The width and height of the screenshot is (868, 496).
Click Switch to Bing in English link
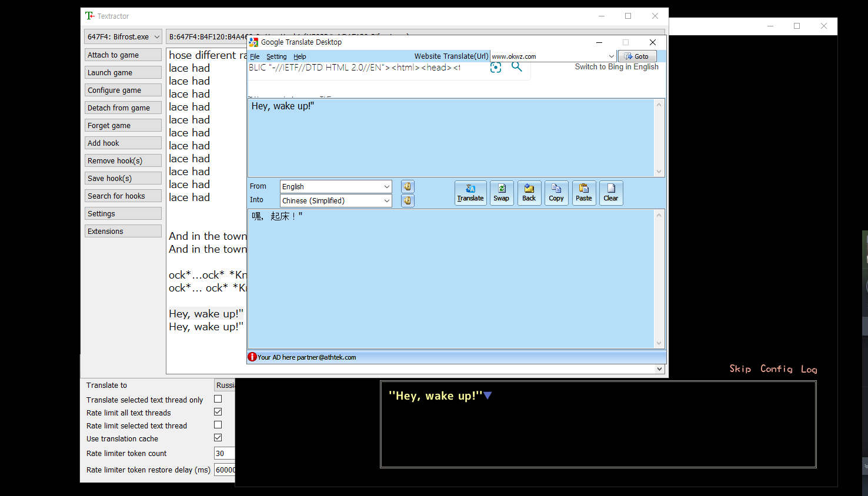[x=617, y=67]
